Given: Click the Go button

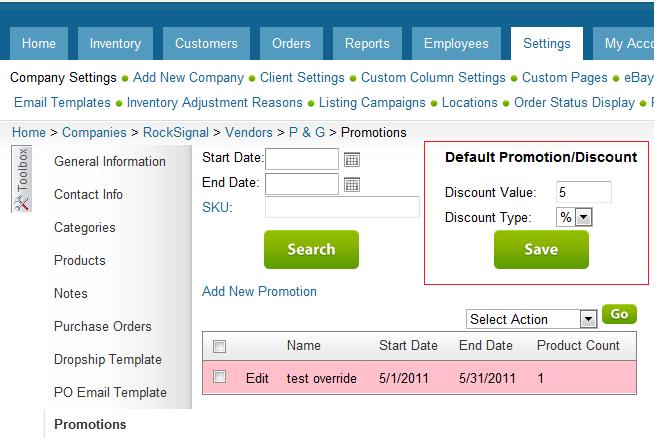Looking at the screenshot, I should tap(619, 314).
